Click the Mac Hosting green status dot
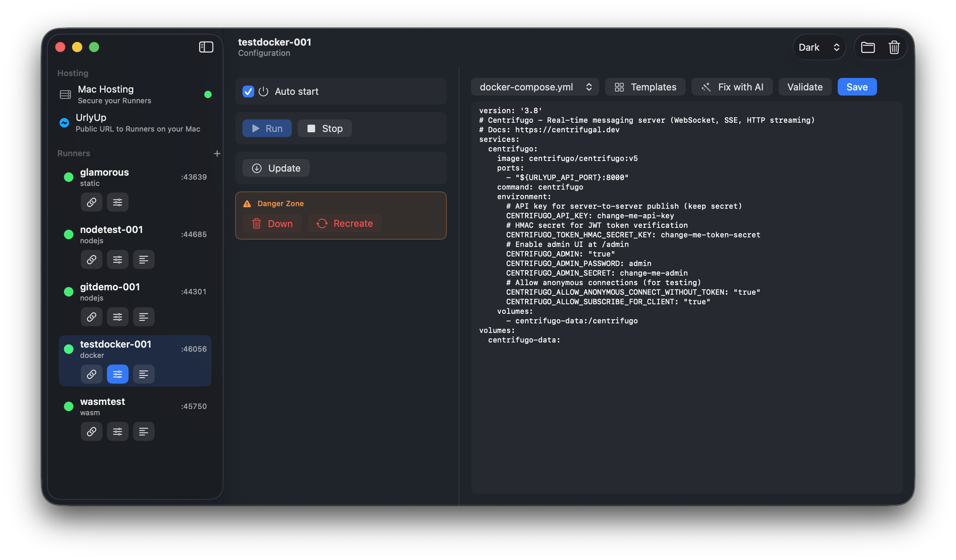The image size is (956, 560). 208,94
